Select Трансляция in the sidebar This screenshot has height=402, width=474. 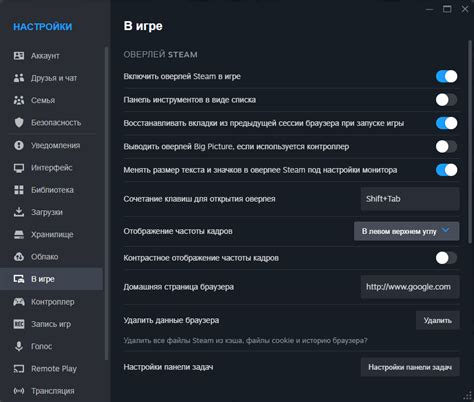click(53, 391)
